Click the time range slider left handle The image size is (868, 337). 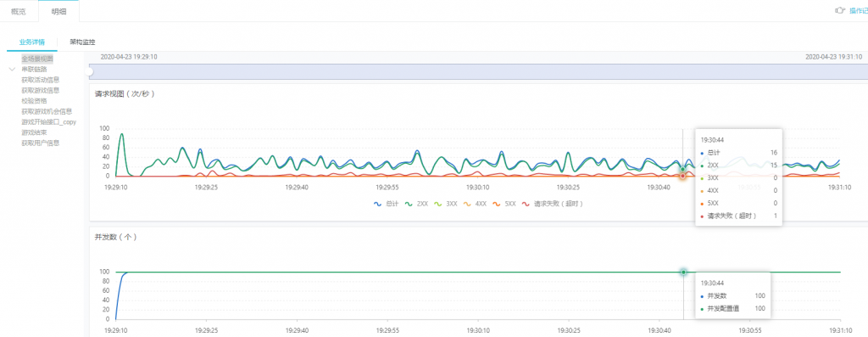[90, 70]
